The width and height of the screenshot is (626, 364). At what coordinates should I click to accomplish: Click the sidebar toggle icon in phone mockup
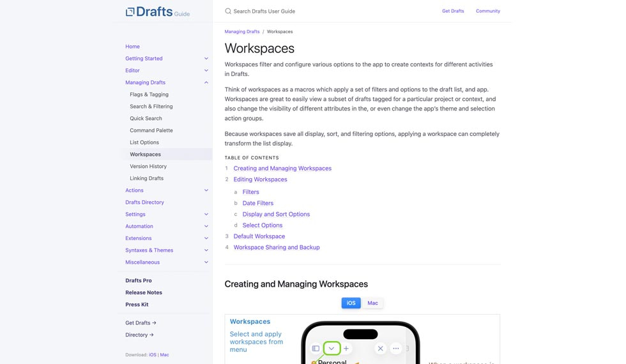coord(316,349)
